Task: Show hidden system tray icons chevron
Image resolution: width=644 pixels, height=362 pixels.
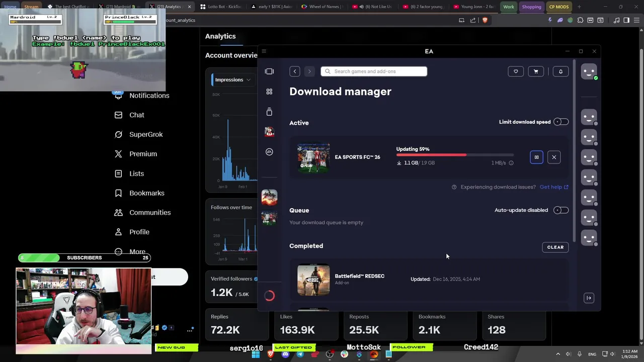Action: tap(557, 354)
